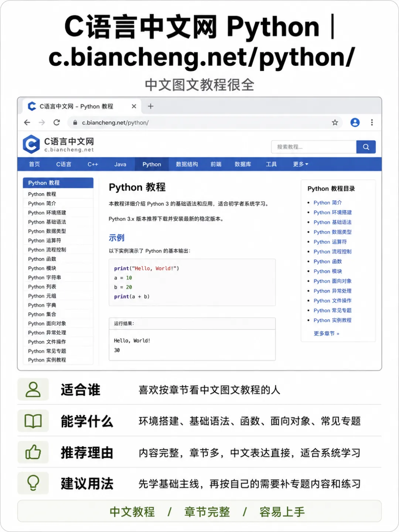Open the 数据结构 nav item

187,164
